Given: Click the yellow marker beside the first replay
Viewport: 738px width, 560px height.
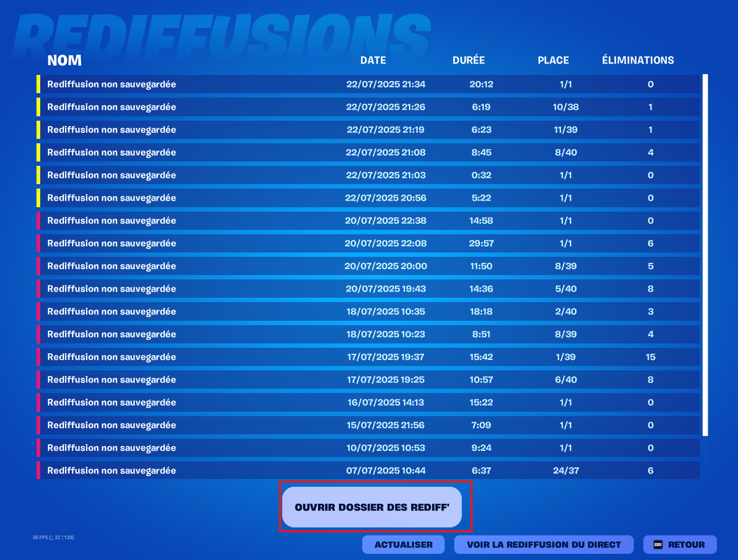Looking at the screenshot, I should 38,84.
